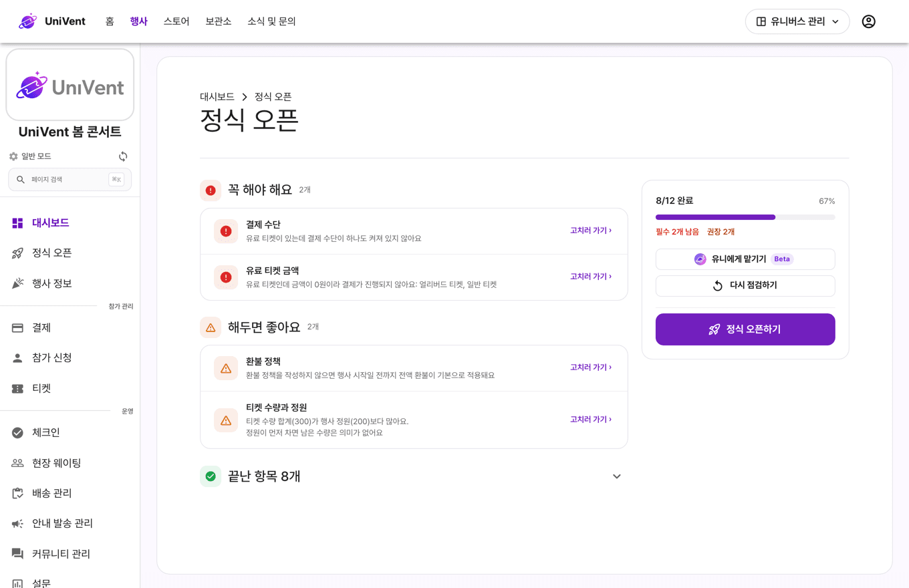Screen dimensions: 909x588
Task: Click the clipboard icon for 배송 관리
Action: [17, 493]
